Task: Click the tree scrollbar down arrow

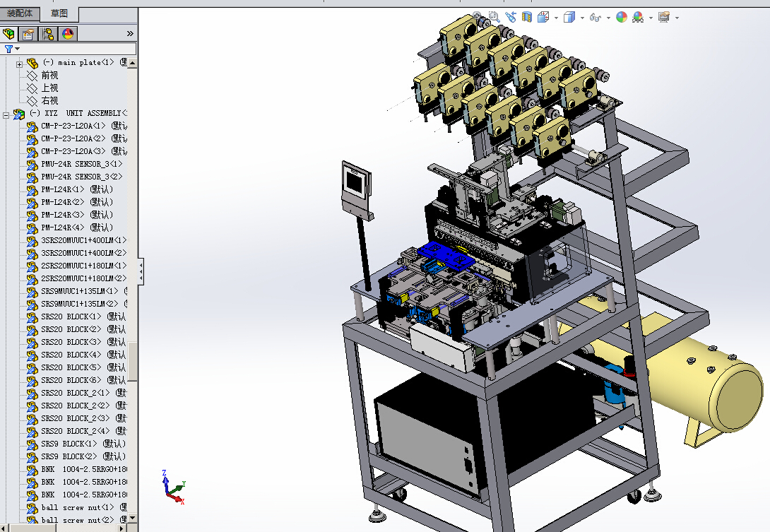Action: click(132, 518)
